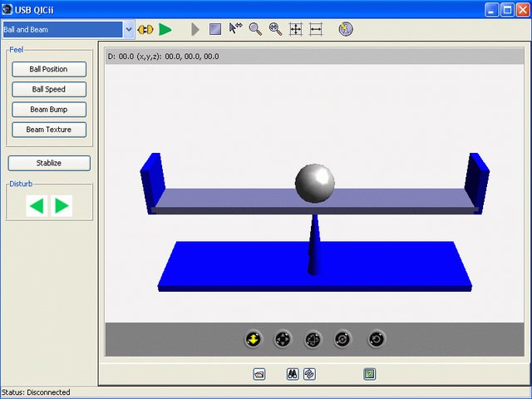Click the Status: Disconnected text
532x399 pixels.
[36, 392]
